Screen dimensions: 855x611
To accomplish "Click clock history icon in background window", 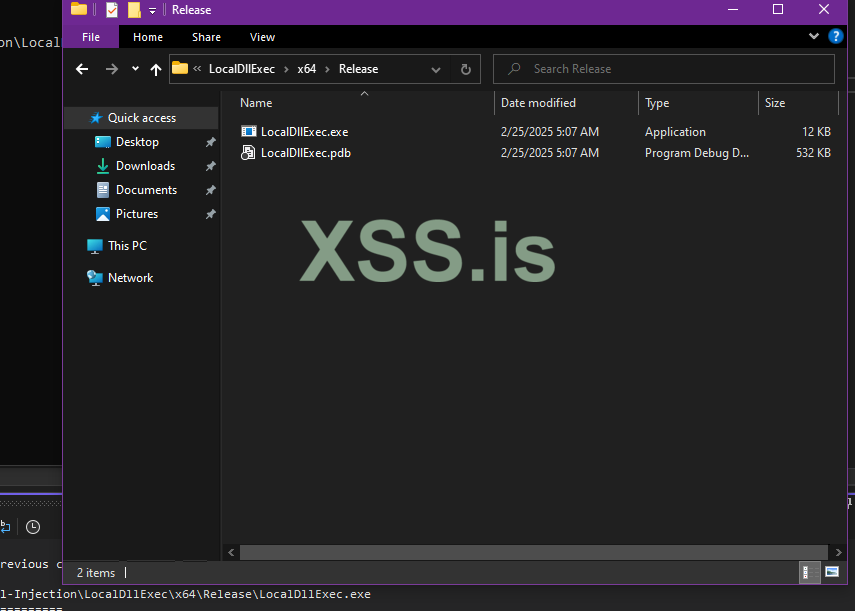I will [x=33, y=527].
